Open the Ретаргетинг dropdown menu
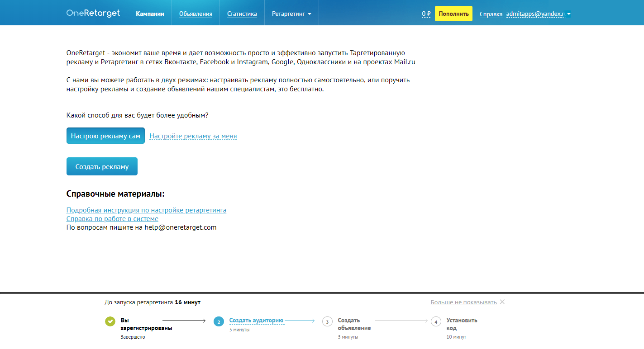This screenshot has height=349, width=644. click(x=291, y=13)
